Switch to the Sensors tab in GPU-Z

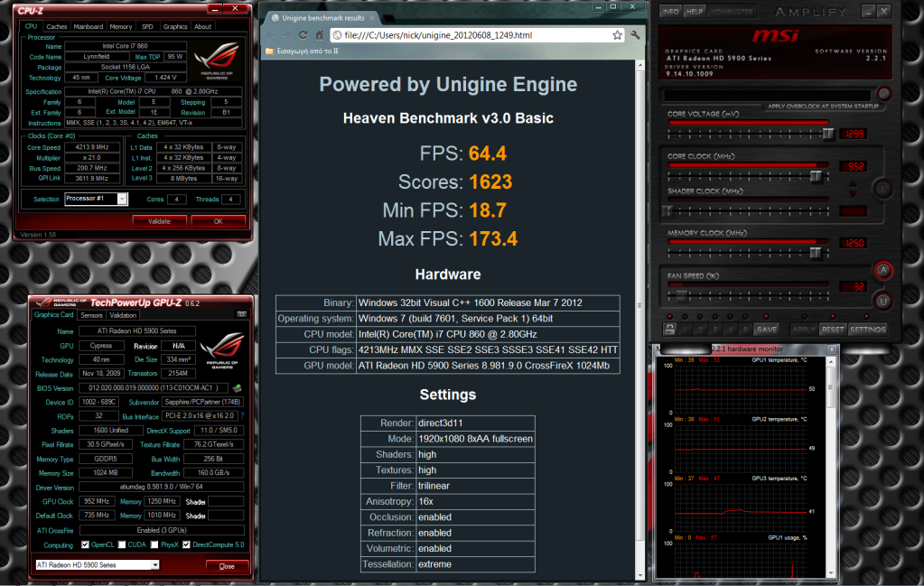(91, 315)
